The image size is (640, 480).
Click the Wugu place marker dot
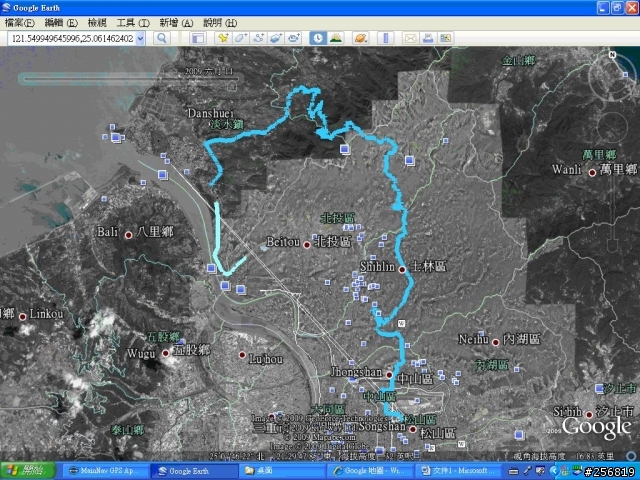(x=166, y=353)
